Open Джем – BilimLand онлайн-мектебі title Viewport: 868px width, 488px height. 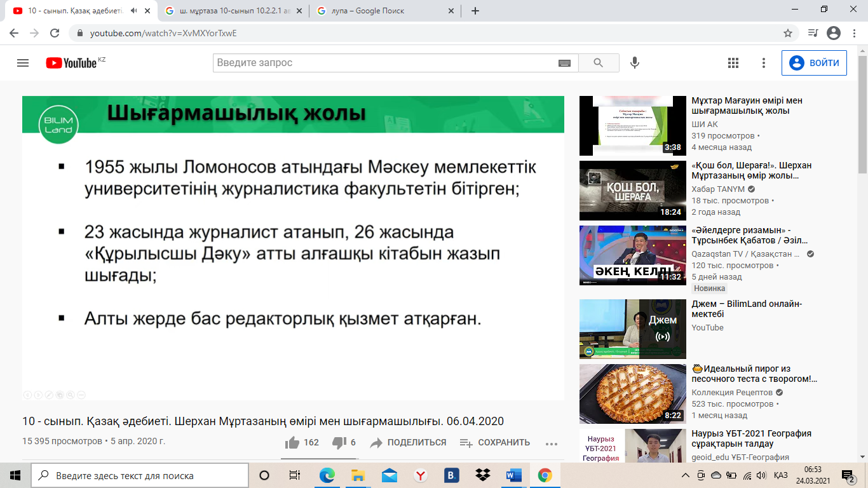coord(747,309)
